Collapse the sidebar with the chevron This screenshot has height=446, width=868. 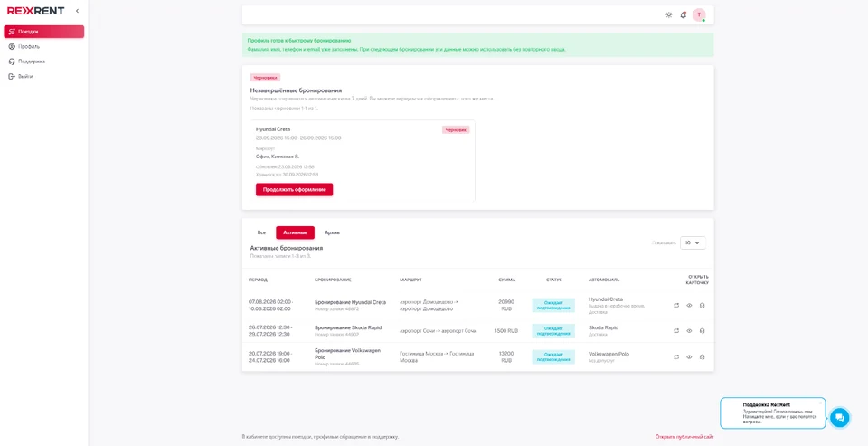pos(77,11)
